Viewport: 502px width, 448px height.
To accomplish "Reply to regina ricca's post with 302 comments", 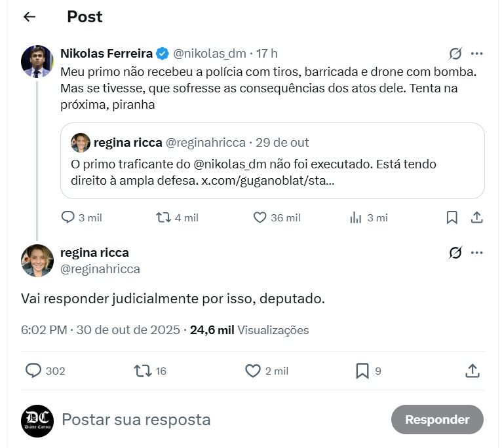I will (45, 371).
